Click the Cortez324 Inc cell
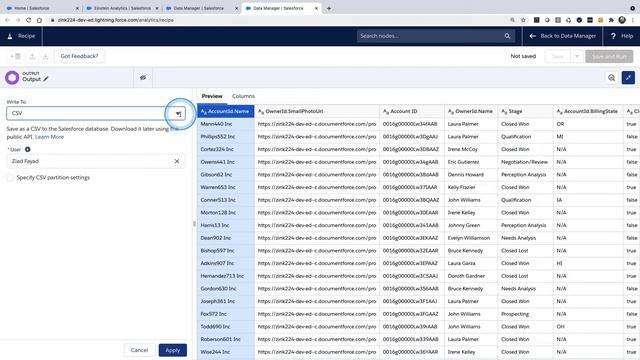640x360 pixels. pyautogui.click(x=226, y=149)
